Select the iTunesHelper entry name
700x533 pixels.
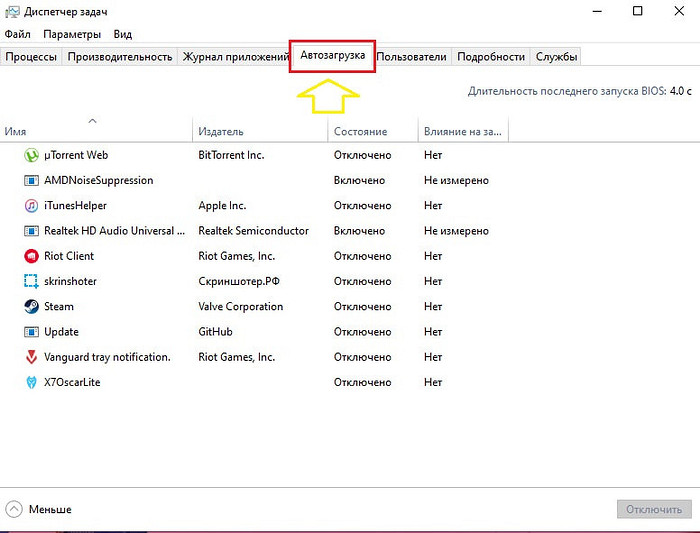75,206
